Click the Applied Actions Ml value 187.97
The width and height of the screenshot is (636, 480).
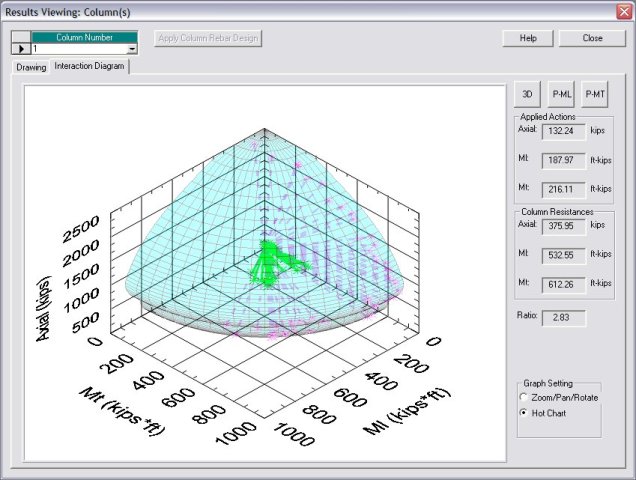564,160
